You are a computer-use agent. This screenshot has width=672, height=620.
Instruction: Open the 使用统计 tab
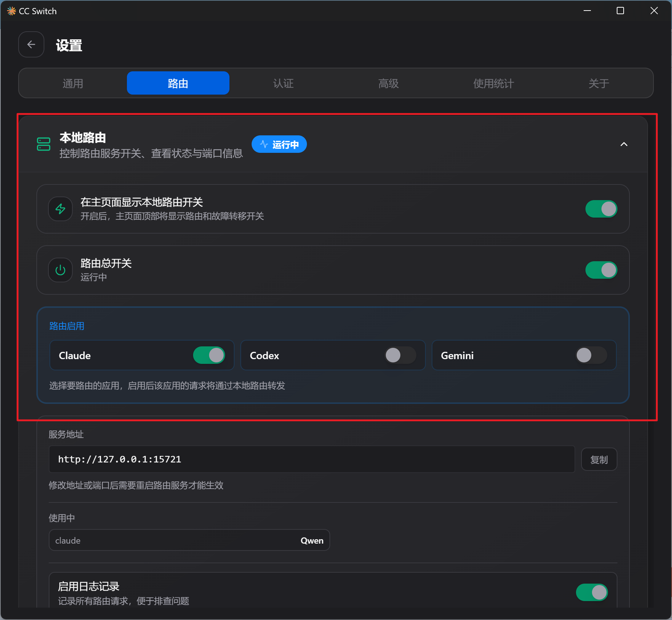(x=493, y=83)
